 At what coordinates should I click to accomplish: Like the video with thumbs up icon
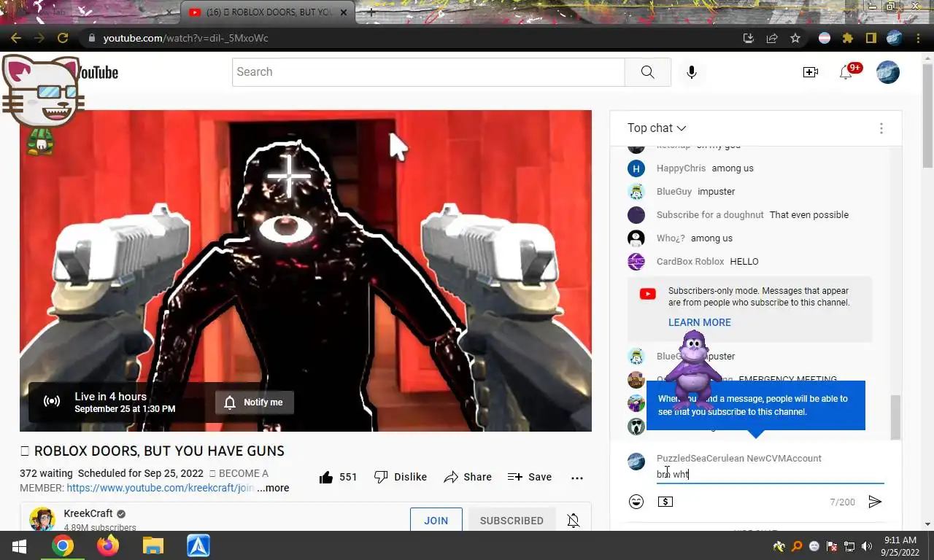click(x=326, y=477)
